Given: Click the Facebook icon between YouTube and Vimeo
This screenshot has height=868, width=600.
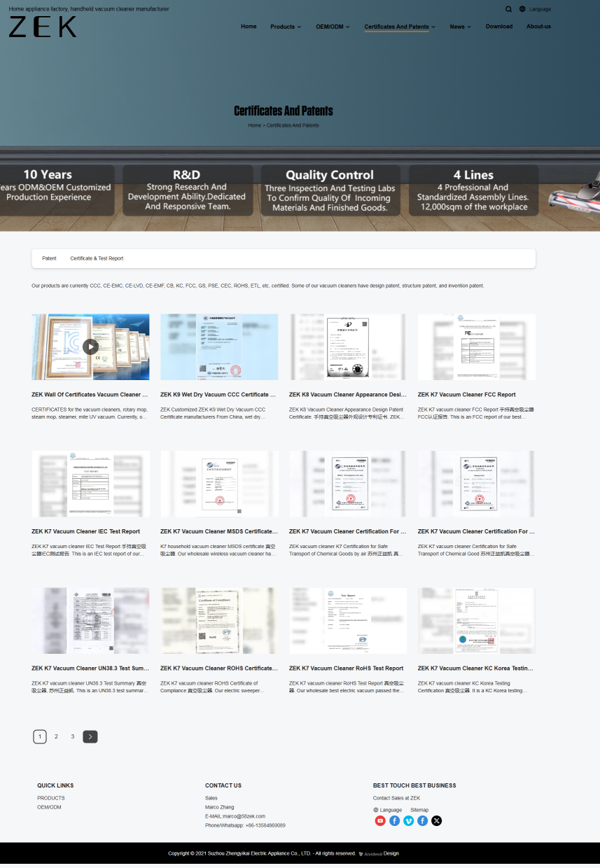Looking at the screenshot, I should click(394, 820).
